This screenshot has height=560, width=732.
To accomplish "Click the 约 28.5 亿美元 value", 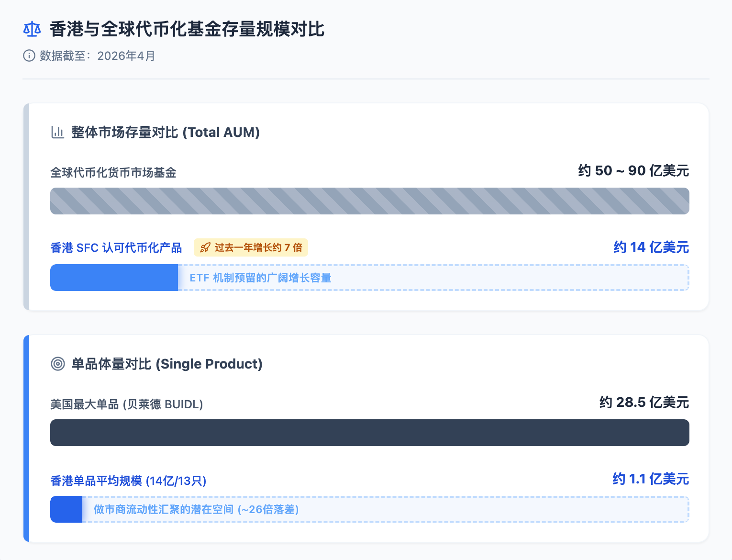I will pyautogui.click(x=644, y=402).
